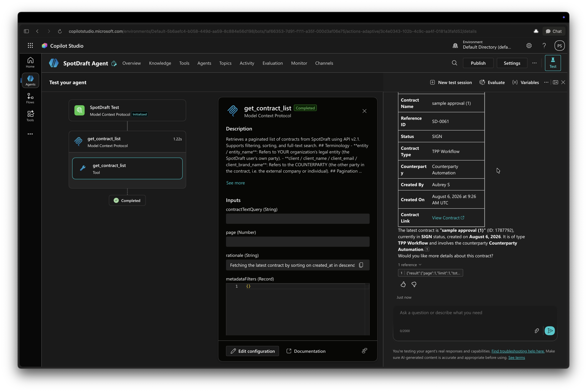The height and width of the screenshot is (392, 587).
Task: Switch to the Evaluation tab
Action: [272, 63]
